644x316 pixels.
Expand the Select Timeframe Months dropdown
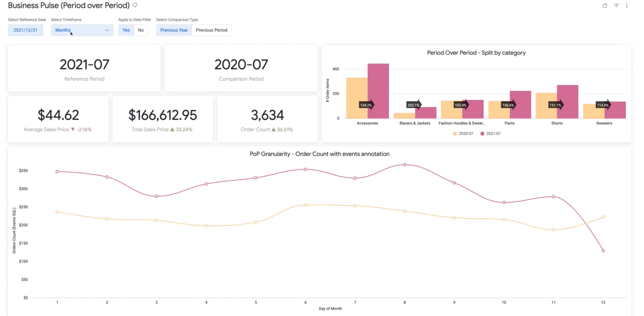[82, 30]
